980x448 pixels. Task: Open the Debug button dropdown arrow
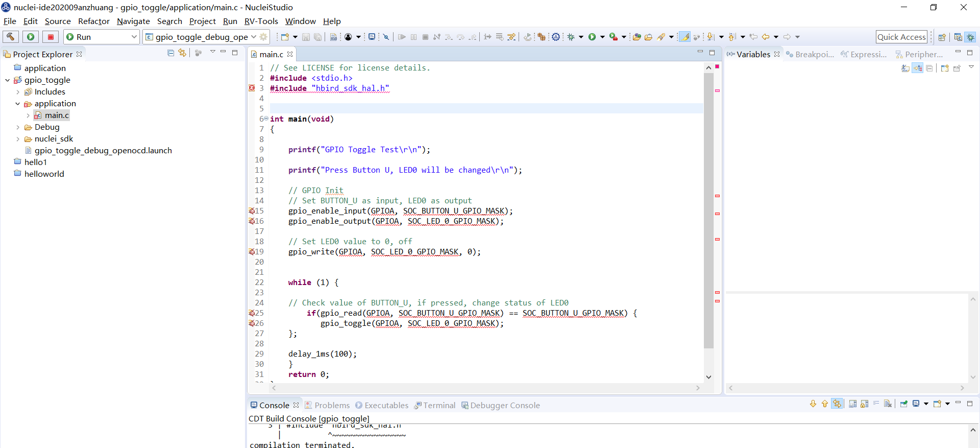581,37
